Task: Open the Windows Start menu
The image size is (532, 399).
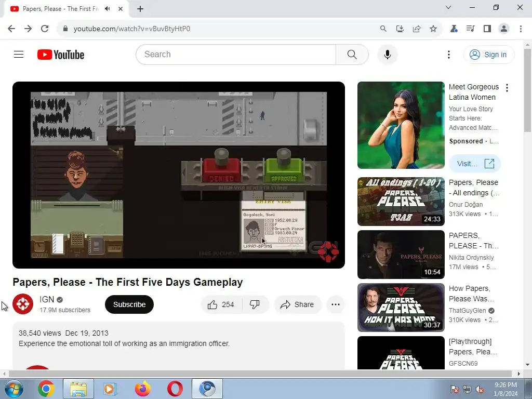Action: tap(14, 389)
